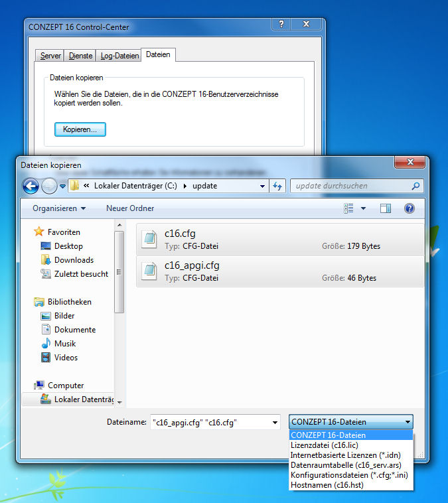Open the help question mark icon
Screen dimensions: 448x503
tap(409, 208)
